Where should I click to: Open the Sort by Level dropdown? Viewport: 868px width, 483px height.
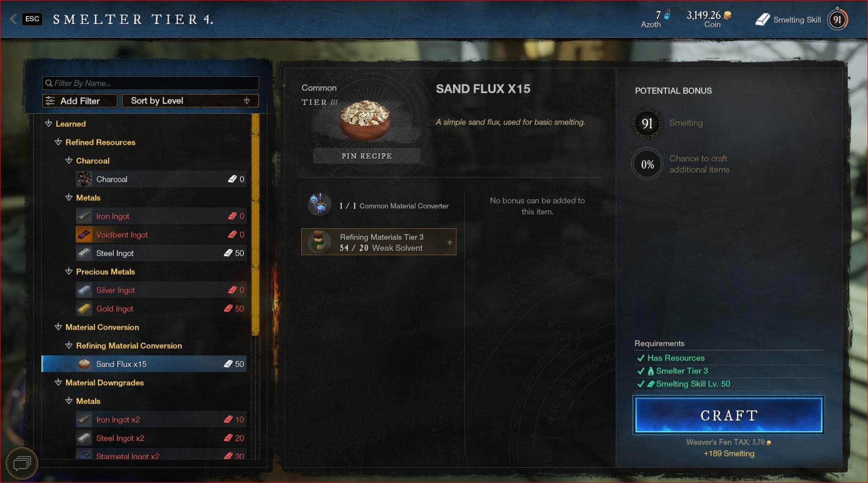point(190,101)
